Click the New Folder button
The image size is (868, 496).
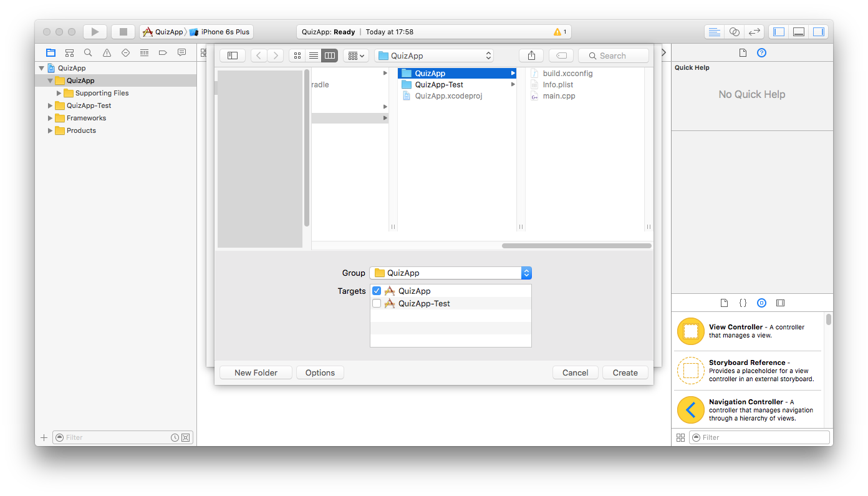coord(256,373)
